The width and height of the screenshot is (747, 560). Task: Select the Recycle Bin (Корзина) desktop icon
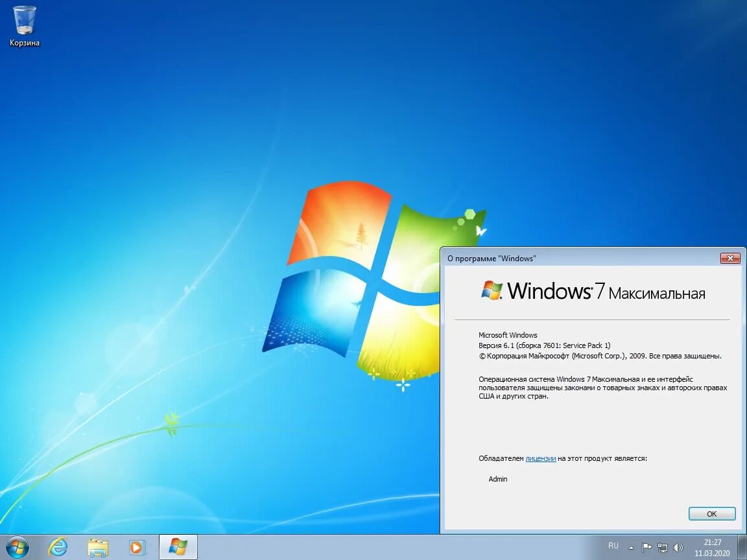click(24, 26)
